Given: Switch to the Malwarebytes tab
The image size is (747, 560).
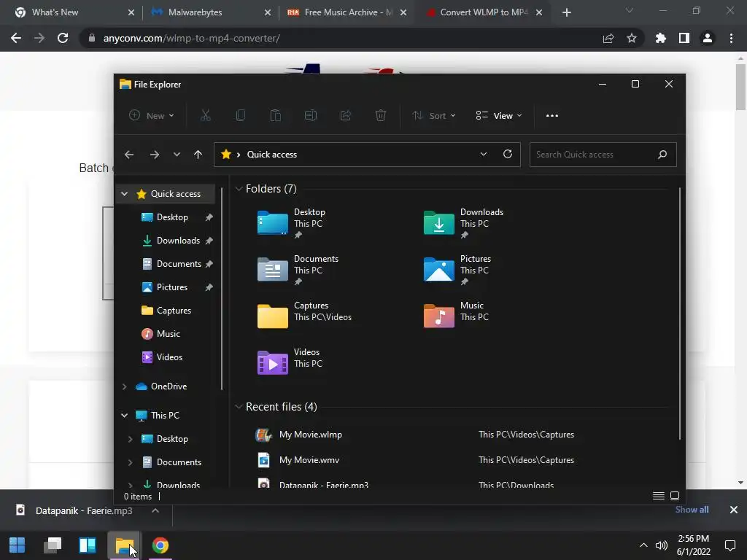Looking at the screenshot, I should (x=208, y=12).
